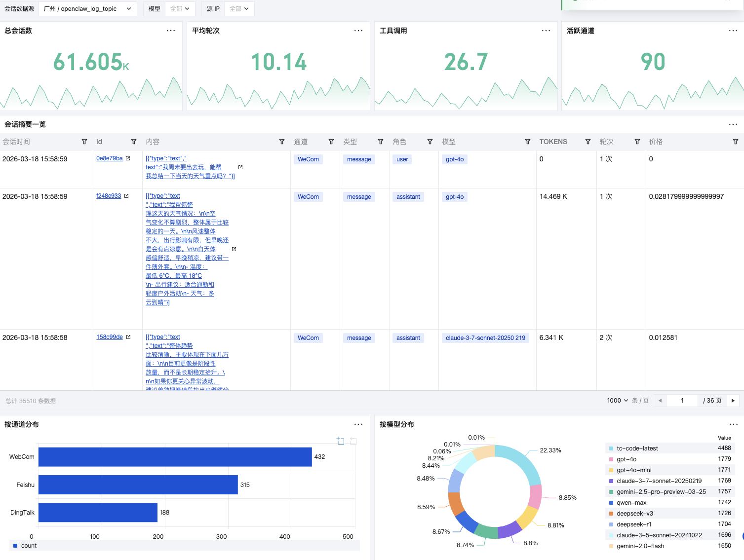Open the 会话摘要一览 more options menu

click(x=733, y=124)
